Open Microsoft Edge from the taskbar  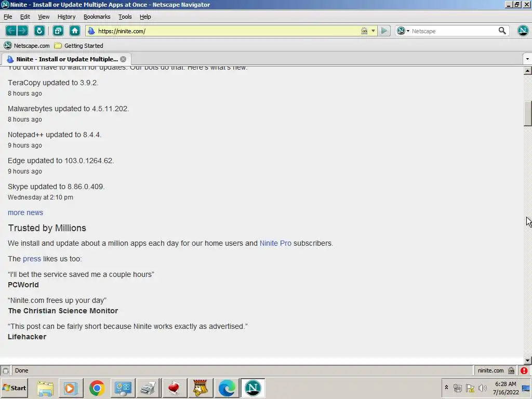coord(227,388)
